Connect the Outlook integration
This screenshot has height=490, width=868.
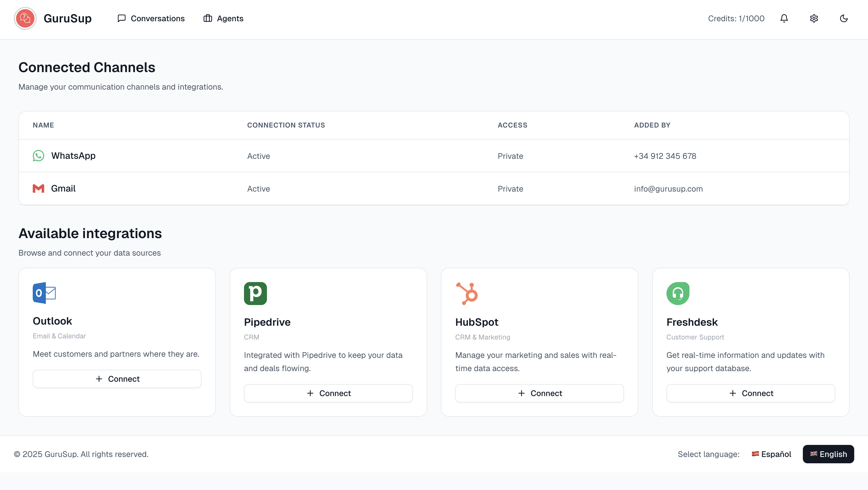pos(117,379)
